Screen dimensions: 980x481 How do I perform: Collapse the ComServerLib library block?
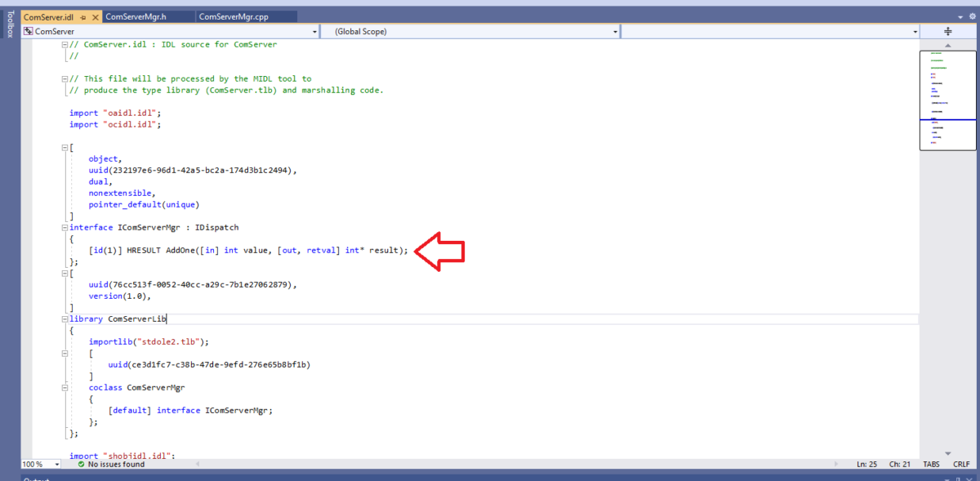[64, 318]
